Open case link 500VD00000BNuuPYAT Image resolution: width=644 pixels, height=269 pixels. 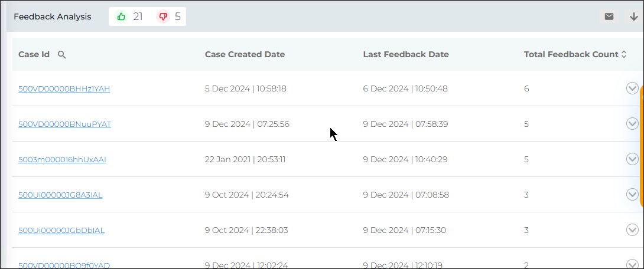64,124
